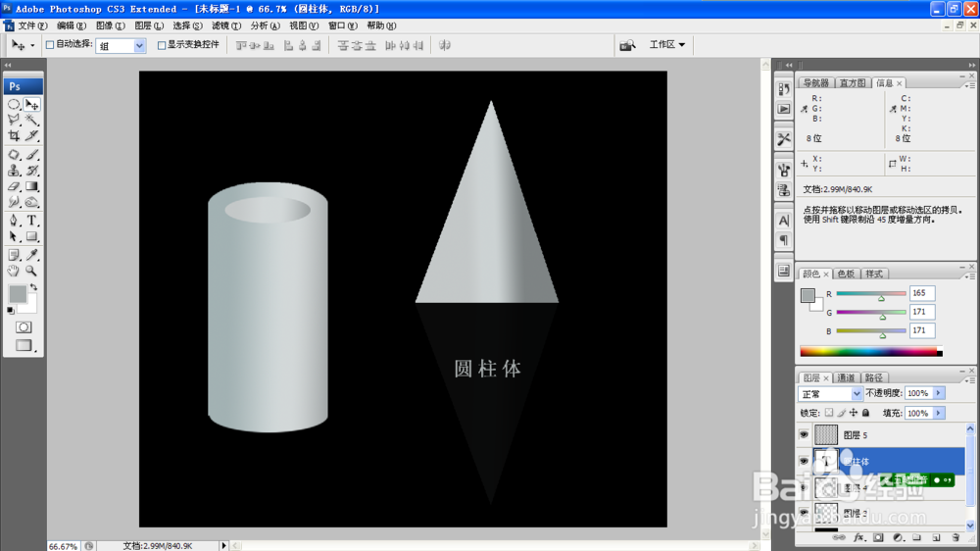This screenshot has height=551, width=980.
Task: Select the Zoom magnifier tool
Action: [32, 271]
